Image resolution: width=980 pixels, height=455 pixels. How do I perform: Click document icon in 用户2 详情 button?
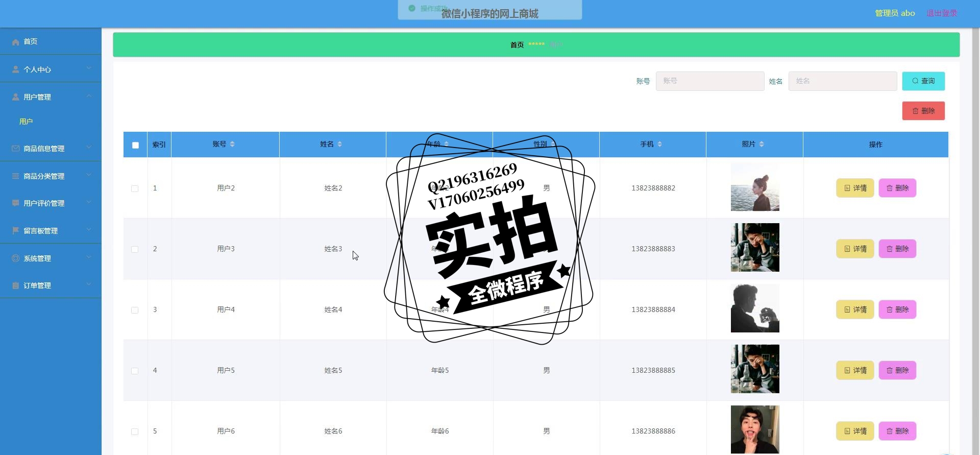(847, 188)
